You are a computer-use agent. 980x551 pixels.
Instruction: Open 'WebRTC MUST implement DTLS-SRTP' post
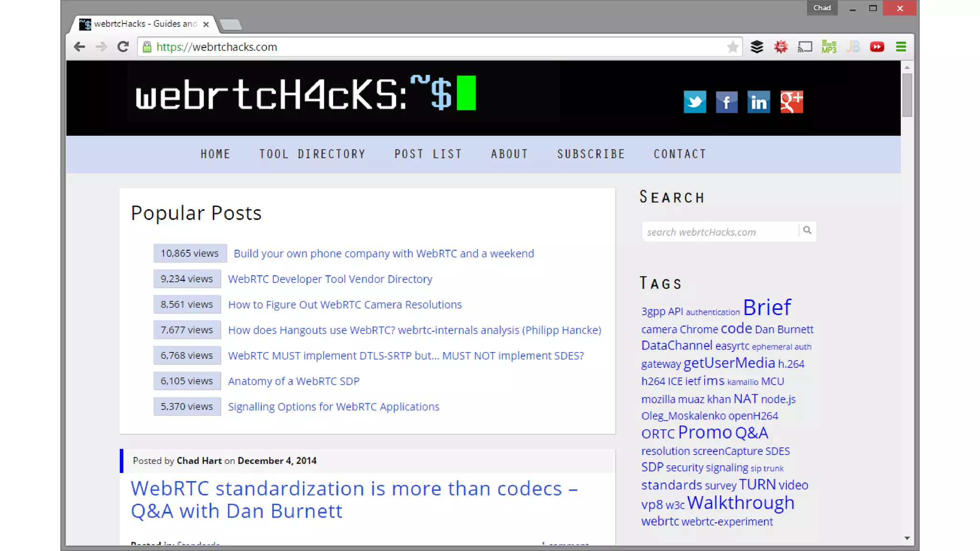(x=406, y=355)
